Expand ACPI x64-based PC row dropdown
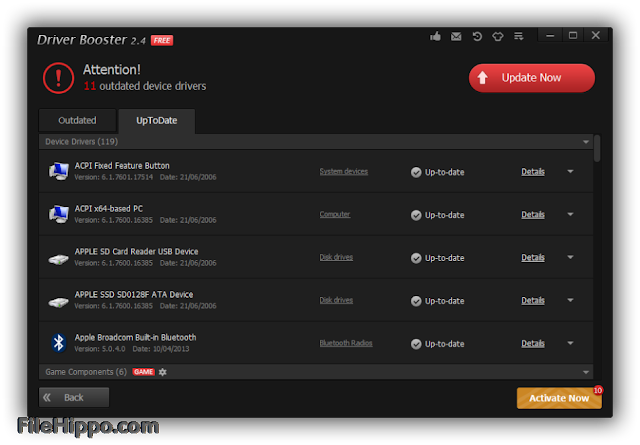 (x=571, y=214)
